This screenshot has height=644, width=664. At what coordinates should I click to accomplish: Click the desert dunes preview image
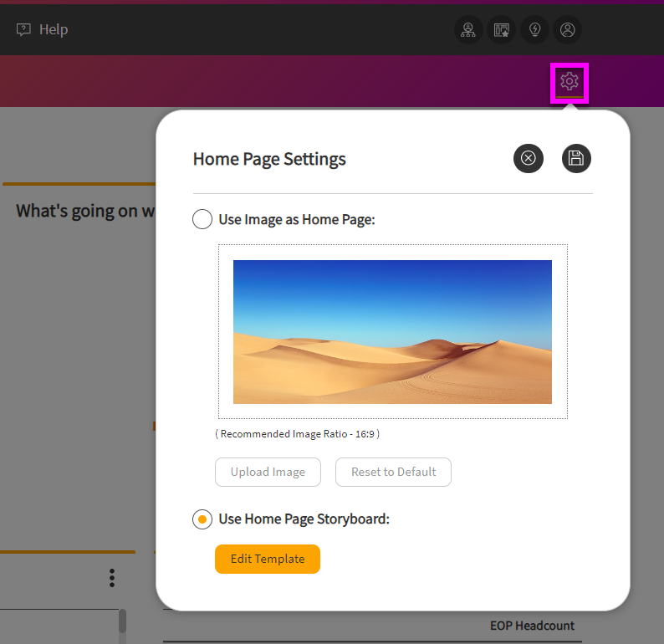(x=392, y=332)
